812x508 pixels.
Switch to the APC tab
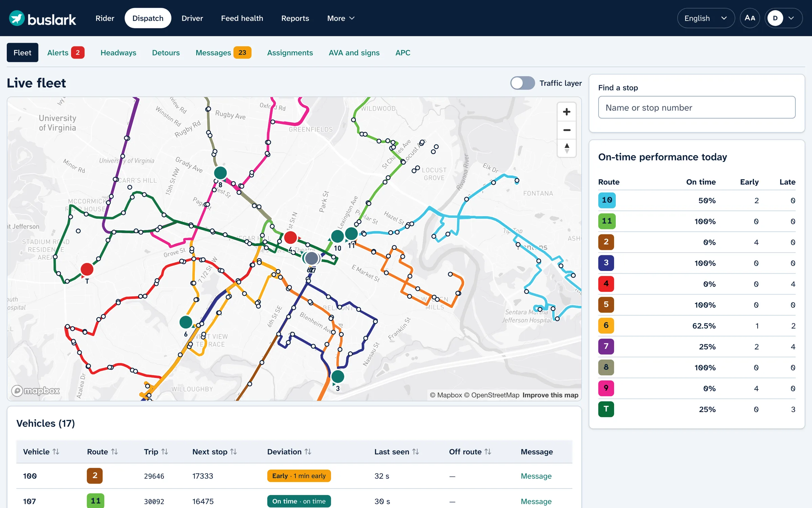[403, 52]
